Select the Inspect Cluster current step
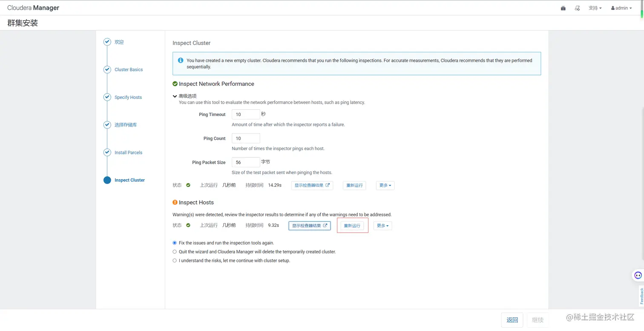Image resolution: width=644 pixels, height=331 pixels. pos(129,180)
